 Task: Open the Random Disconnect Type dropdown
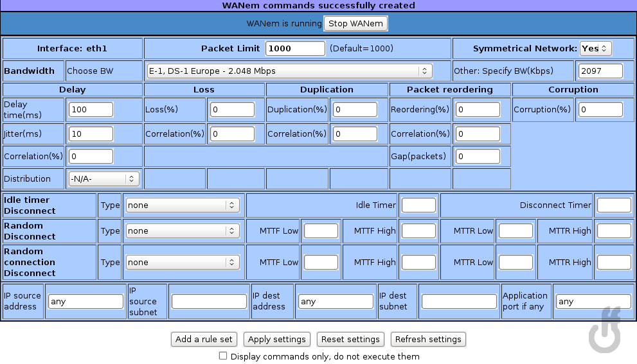point(183,231)
